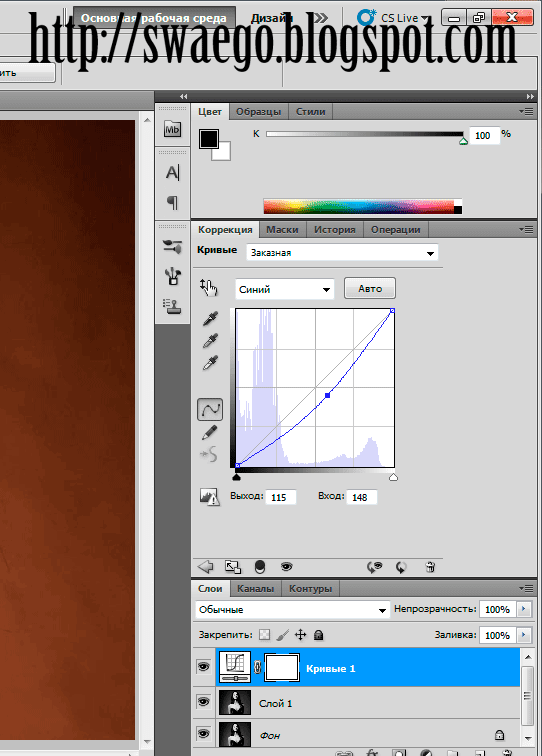Screen dimensions: 542x756
Task: Pick the gray point eyedropper
Action: (210, 340)
